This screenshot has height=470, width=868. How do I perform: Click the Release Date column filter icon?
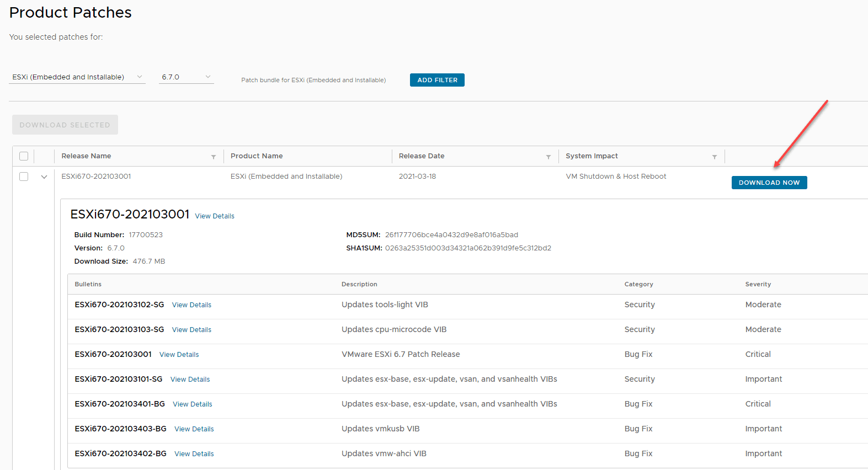pyautogui.click(x=549, y=157)
